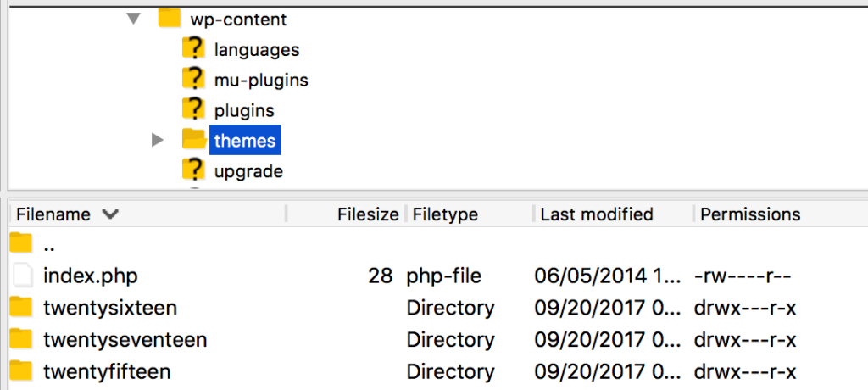Sort files by Filetype column

coord(445,214)
